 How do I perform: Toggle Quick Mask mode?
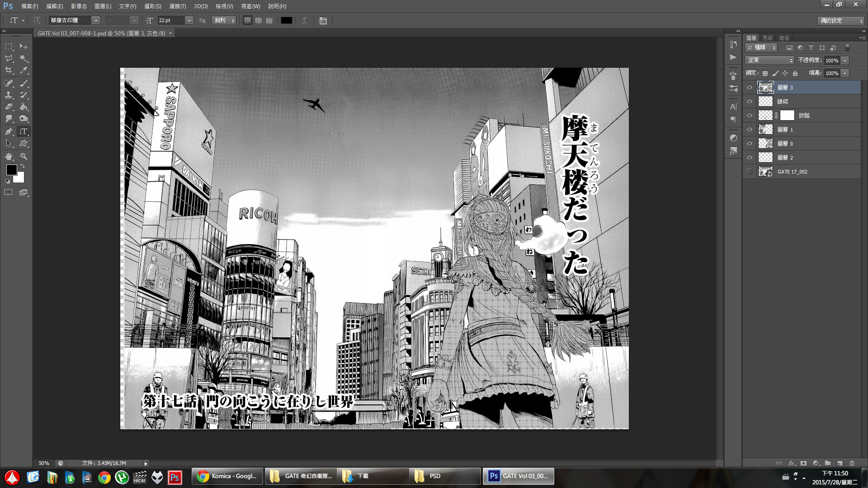tap(9, 192)
